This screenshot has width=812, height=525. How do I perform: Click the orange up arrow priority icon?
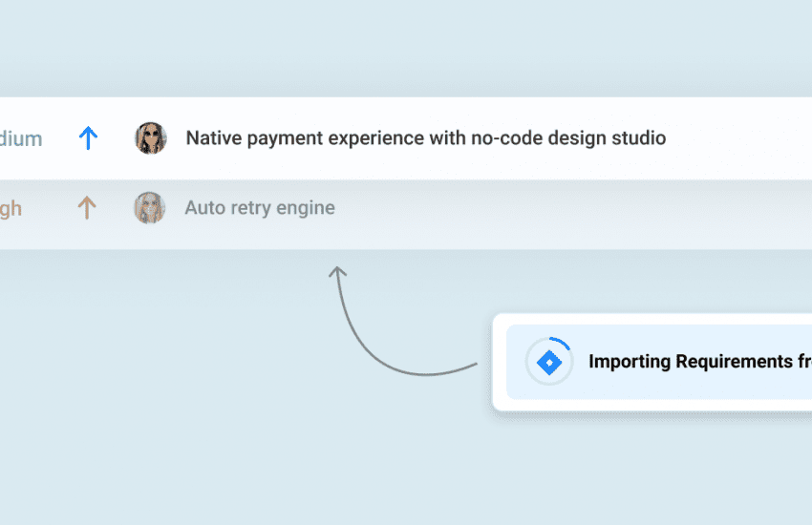tap(87, 208)
